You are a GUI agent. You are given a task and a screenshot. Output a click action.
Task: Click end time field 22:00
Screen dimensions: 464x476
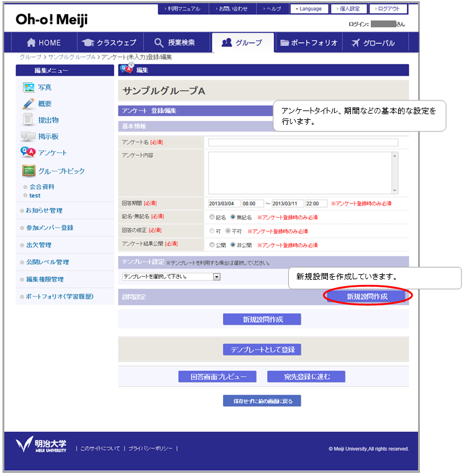[x=316, y=204]
